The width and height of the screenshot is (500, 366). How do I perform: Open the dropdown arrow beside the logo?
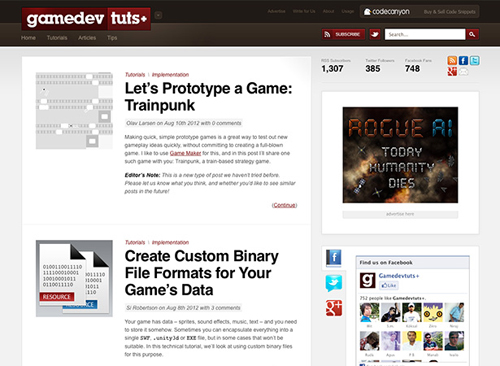[x=158, y=15]
